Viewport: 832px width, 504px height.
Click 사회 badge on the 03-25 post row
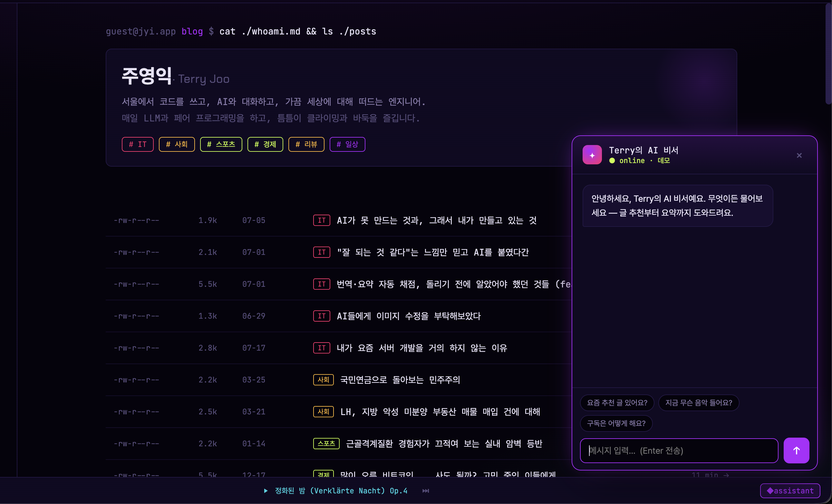tap(323, 380)
